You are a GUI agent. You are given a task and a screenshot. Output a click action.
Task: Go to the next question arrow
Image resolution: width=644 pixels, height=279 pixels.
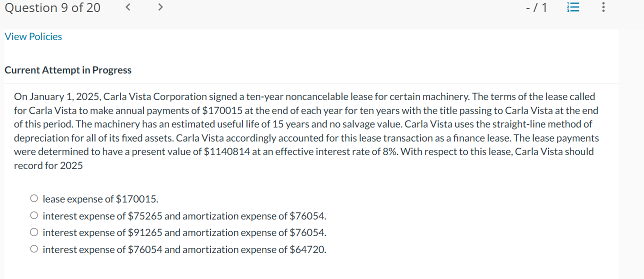click(160, 7)
